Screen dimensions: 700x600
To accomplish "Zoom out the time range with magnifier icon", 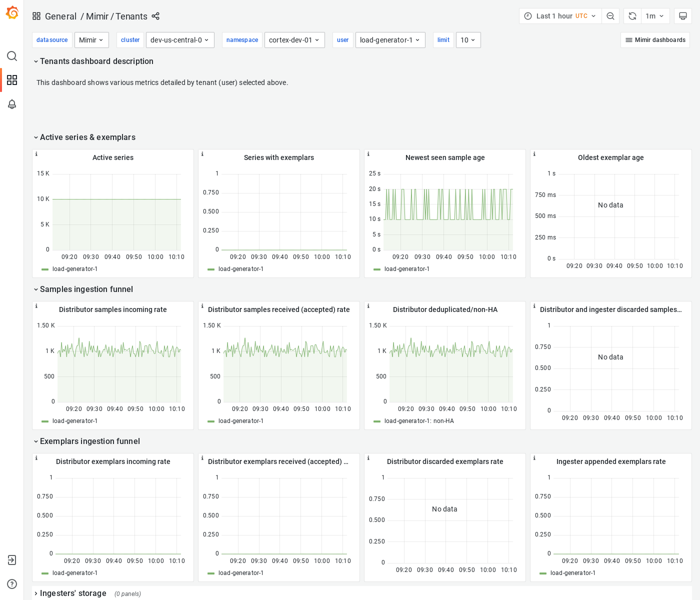I will [610, 15].
